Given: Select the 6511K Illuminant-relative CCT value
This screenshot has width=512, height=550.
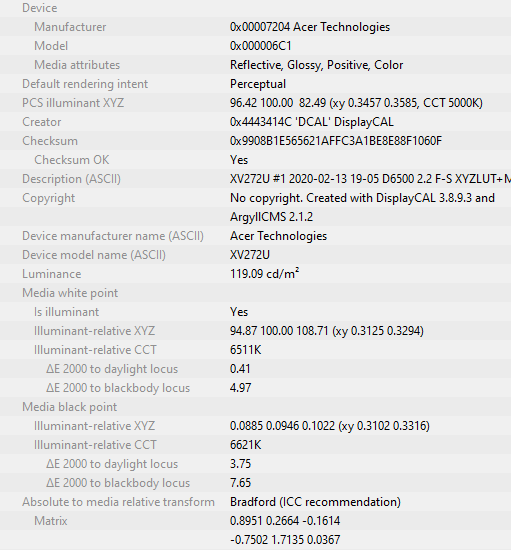Looking at the screenshot, I should coord(245,350).
